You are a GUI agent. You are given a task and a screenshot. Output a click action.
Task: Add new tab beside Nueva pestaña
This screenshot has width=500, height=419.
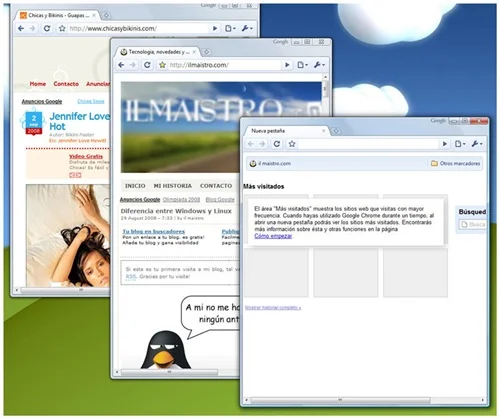336,131
